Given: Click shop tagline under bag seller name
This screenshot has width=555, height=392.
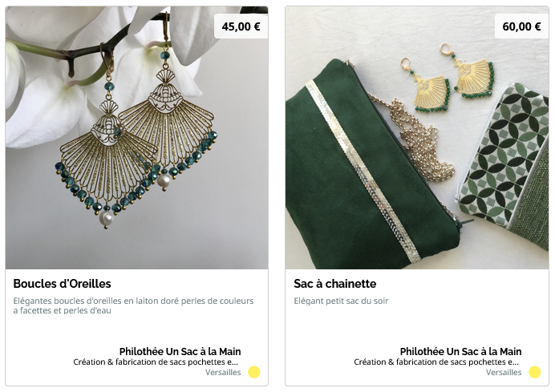Looking at the screenshot, I should coord(436,362).
